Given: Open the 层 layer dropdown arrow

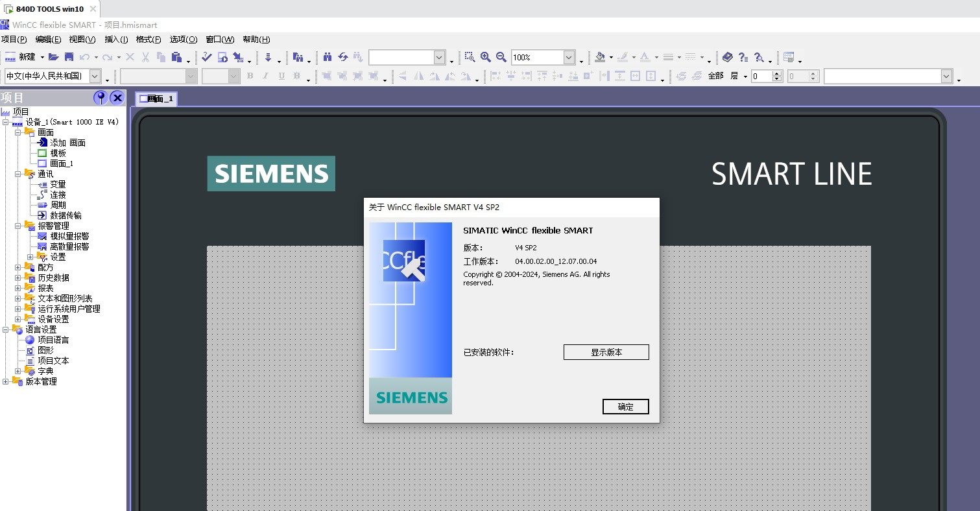Looking at the screenshot, I should [745, 76].
